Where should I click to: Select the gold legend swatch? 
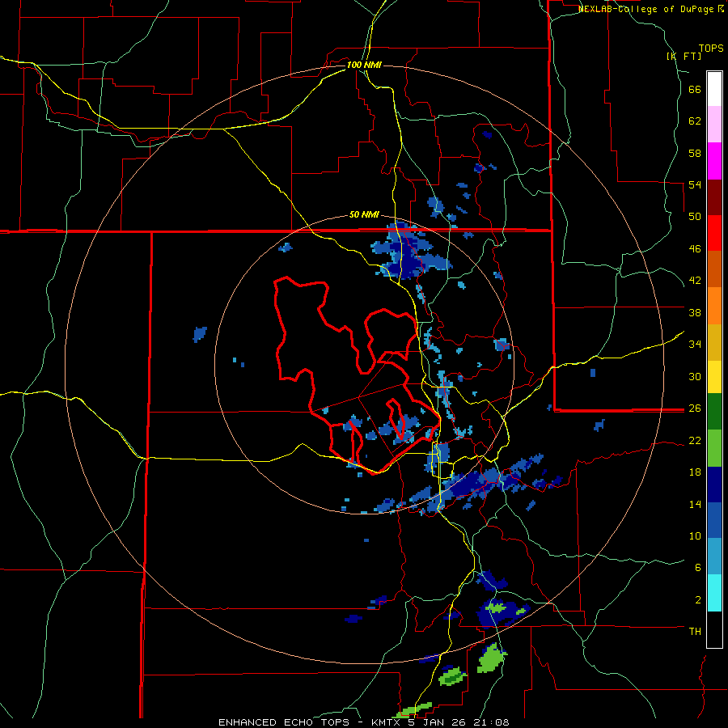(x=714, y=342)
